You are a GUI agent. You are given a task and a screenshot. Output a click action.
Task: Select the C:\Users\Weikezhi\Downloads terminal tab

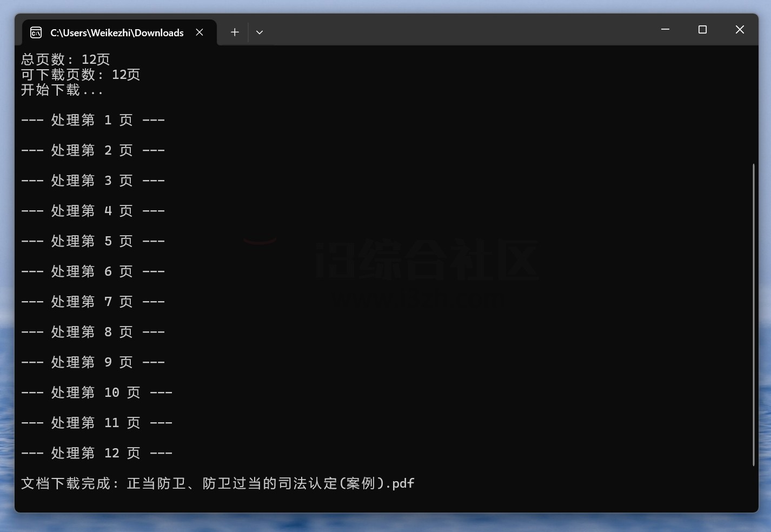(x=119, y=32)
